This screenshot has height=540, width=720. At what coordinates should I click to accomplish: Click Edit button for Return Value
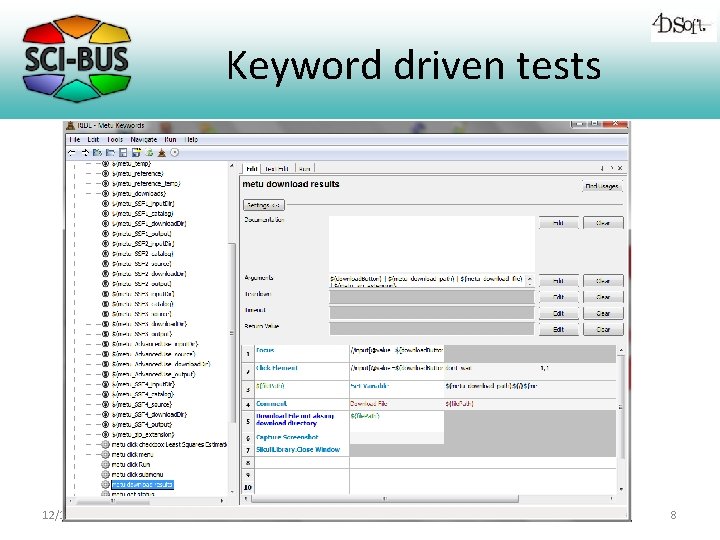[558, 329]
